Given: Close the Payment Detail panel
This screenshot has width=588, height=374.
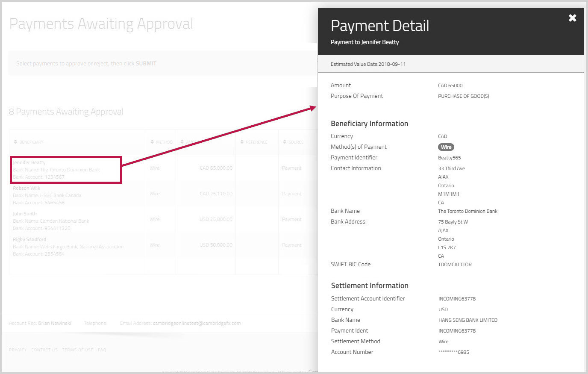Looking at the screenshot, I should tap(572, 18).
